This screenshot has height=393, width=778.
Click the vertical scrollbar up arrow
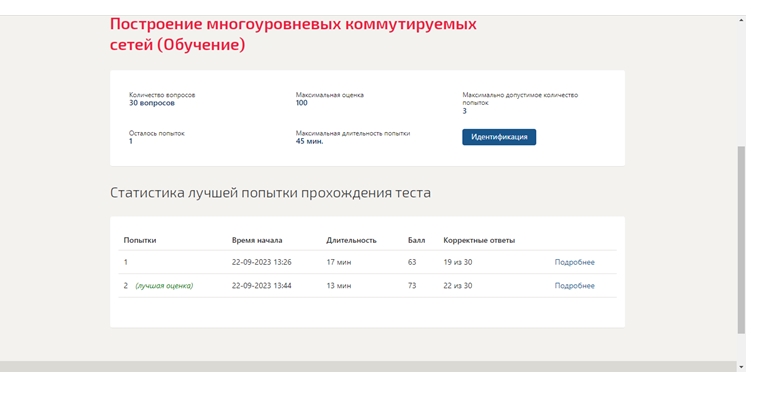pos(741,20)
